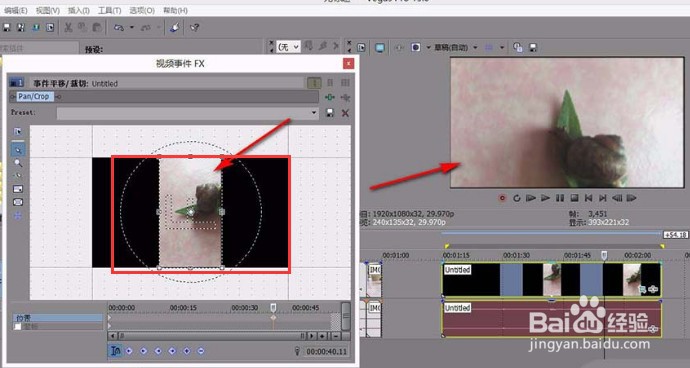Expand the Undo history dropdown arrow
Screen dimensions: 690x368
click(x=132, y=27)
